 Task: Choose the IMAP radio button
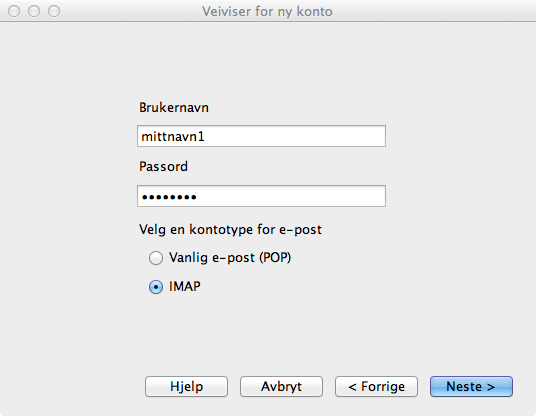coord(156,287)
